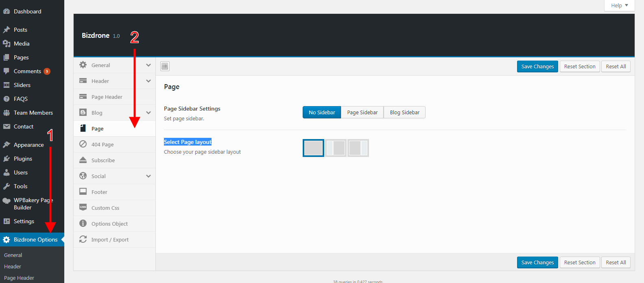Open the Page Header submenu link under Bizdrone Options
644x283 pixels.
19,278
